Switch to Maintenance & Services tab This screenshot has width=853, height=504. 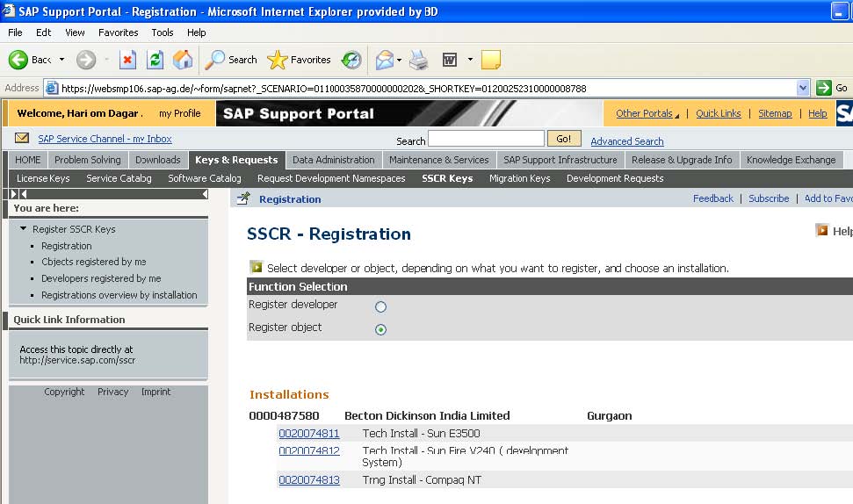pyautogui.click(x=439, y=160)
